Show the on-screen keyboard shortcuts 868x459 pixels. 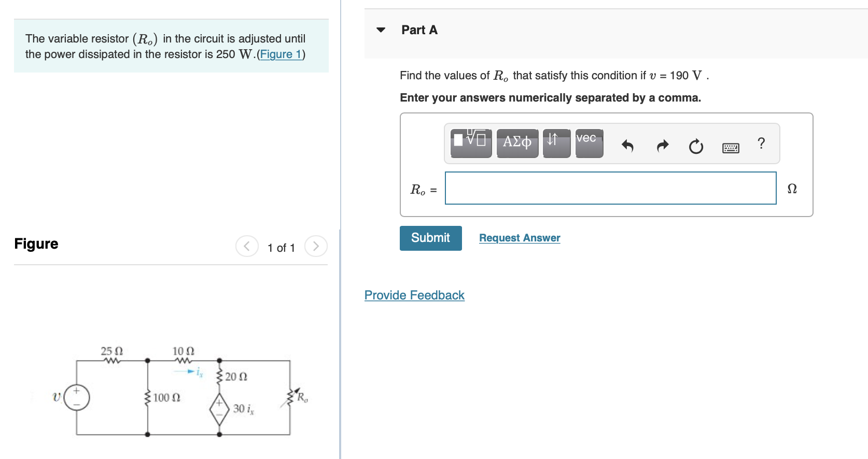730,147
